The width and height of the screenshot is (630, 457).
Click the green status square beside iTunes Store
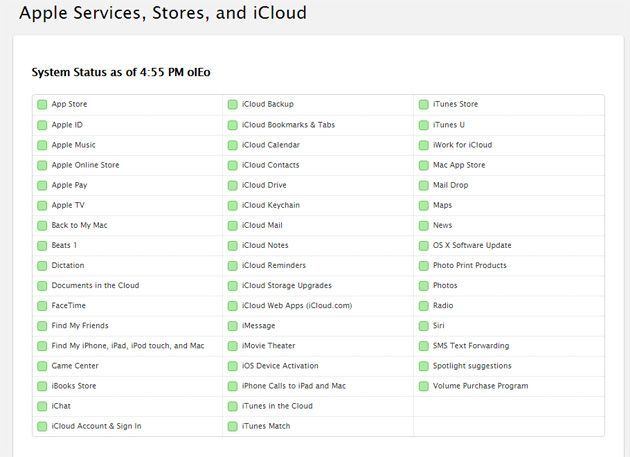coord(423,104)
